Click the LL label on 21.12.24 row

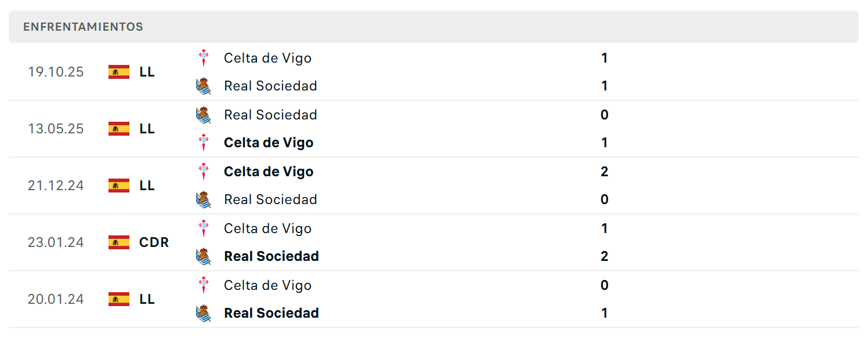[147, 186]
